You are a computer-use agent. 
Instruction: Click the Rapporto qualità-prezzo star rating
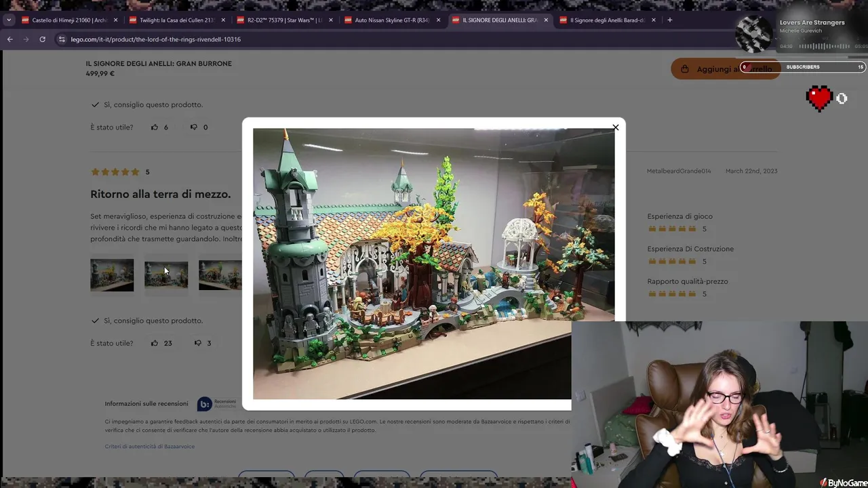coord(672,294)
